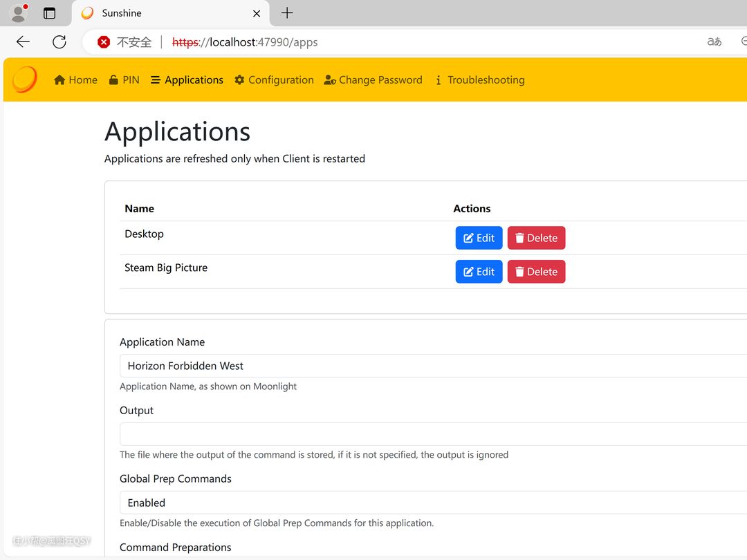Click 'Application Name, as shown on Moonlight' hint
This screenshot has width=747, height=560.
point(207,386)
